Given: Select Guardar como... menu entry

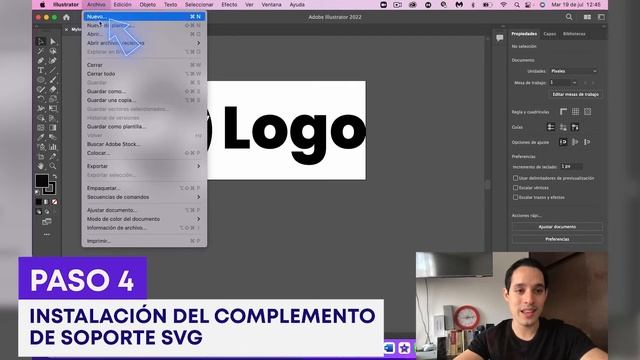Looking at the screenshot, I should point(144,91).
